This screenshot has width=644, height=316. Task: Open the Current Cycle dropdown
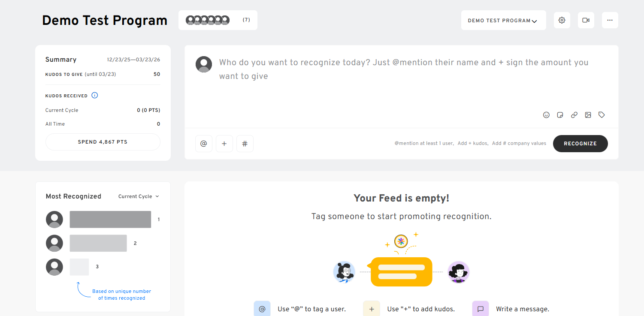click(x=139, y=196)
